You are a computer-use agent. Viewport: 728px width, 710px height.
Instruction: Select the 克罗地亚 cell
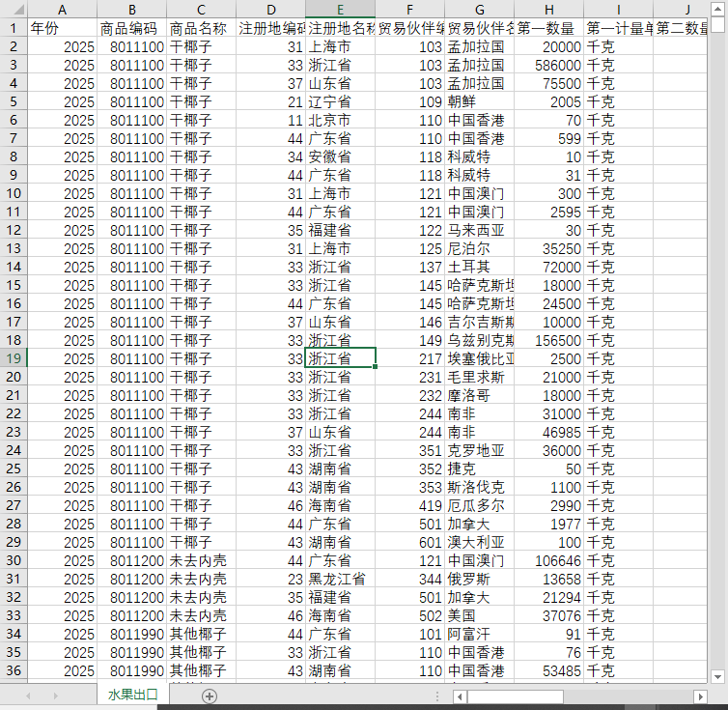click(x=479, y=450)
